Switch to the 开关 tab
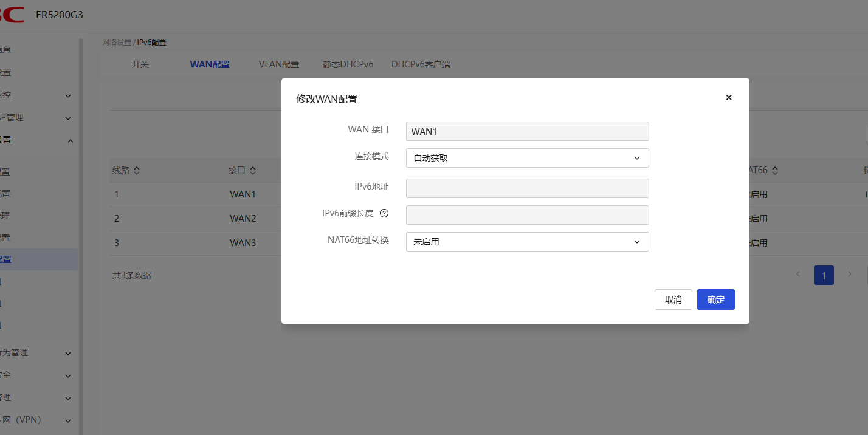 point(140,64)
